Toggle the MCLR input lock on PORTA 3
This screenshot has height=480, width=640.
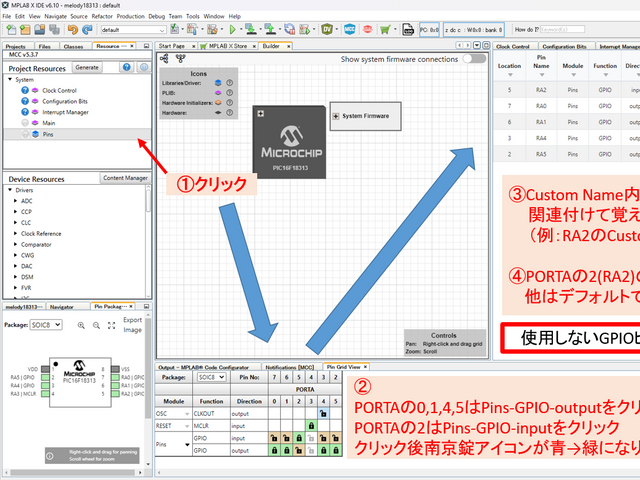(x=311, y=426)
